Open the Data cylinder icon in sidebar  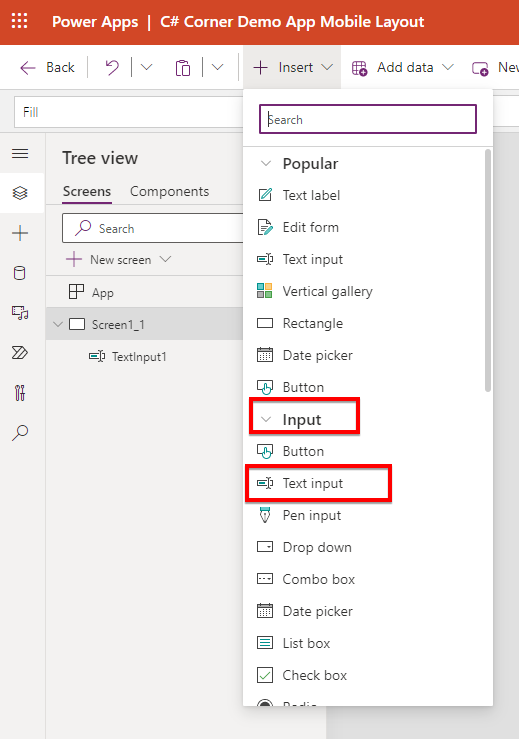click(x=20, y=273)
